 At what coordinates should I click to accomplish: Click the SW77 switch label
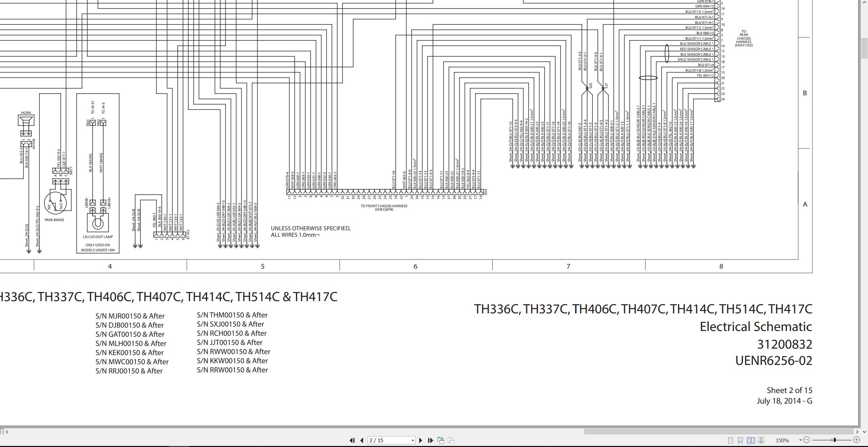point(71,171)
